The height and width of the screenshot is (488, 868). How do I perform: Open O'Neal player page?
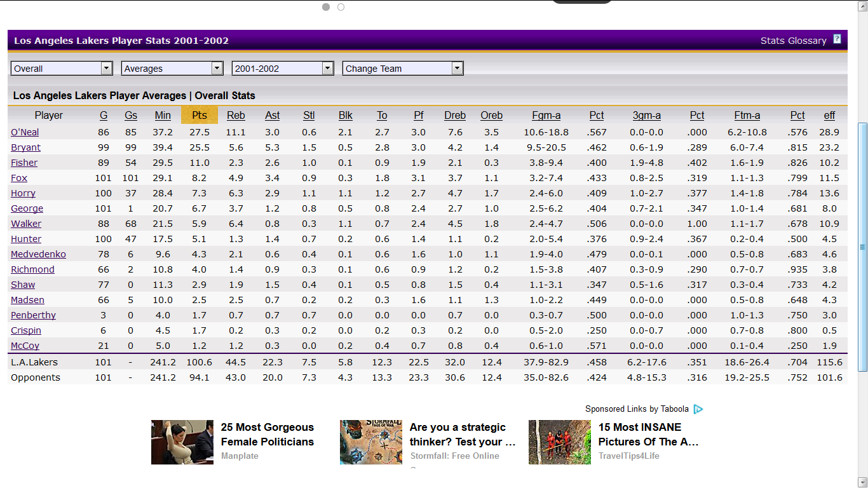[25, 132]
